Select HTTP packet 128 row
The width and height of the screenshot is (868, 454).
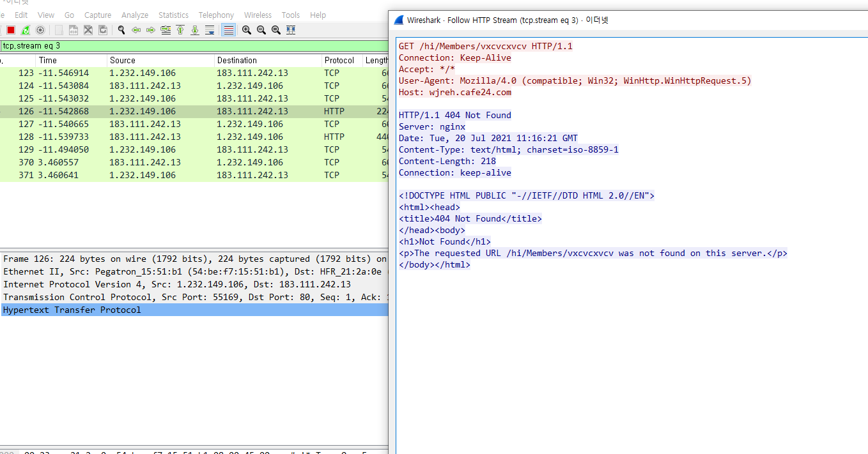click(194, 137)
